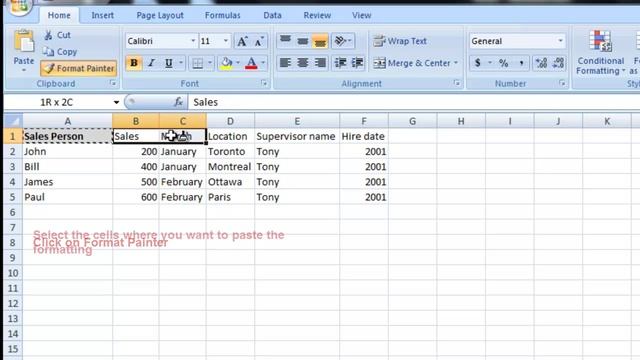
Task: Activate the Format Painter button
Action: click(79, 68)
